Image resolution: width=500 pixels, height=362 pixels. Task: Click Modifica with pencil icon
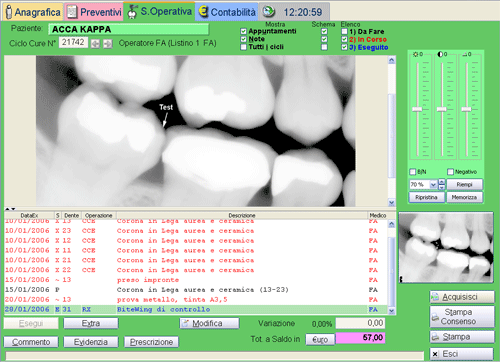209,323
